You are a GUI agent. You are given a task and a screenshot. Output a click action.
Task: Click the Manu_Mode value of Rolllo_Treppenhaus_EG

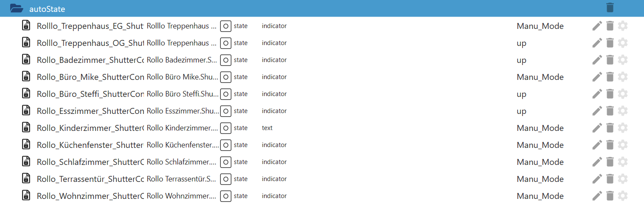(540, 26)
